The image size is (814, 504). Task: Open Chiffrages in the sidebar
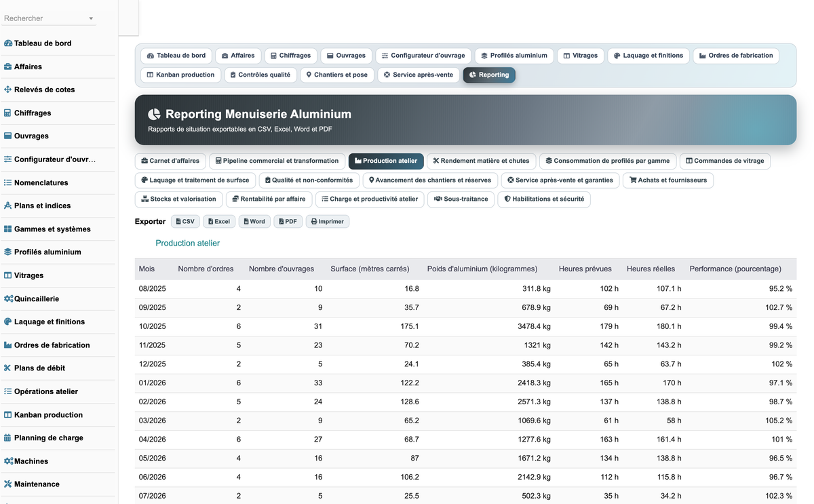click(x=58, y=113)
